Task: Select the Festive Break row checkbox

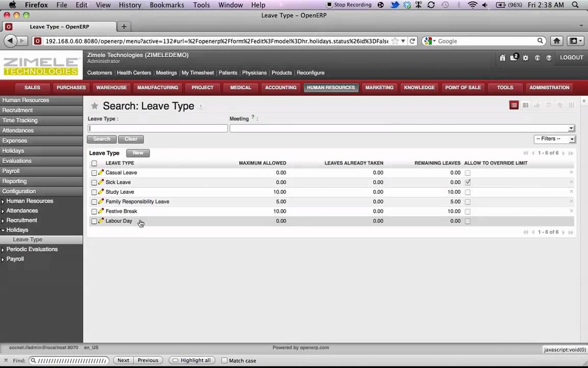Action: point(94,212)
